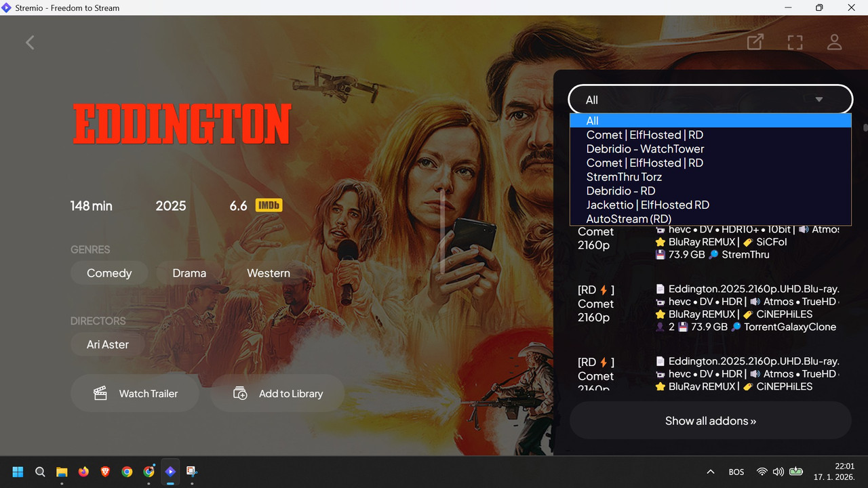This screenshot has height=488, width=868.
Task: Click the streams list scrollbar
Action: (x=865, y=127)
